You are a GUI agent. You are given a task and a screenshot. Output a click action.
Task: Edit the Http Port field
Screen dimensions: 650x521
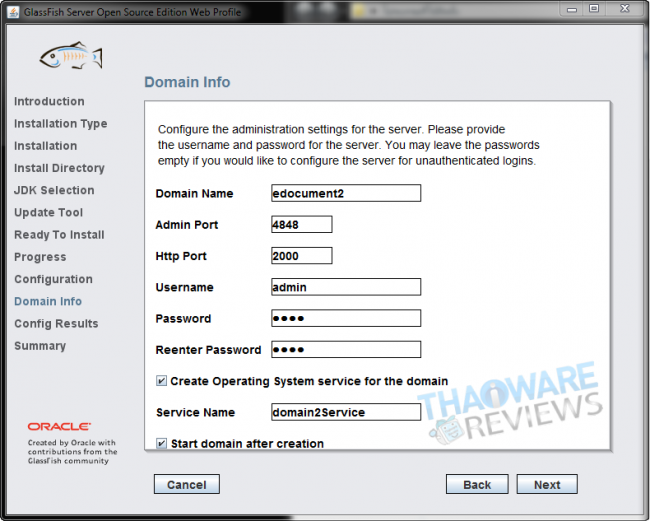(301, 256)
